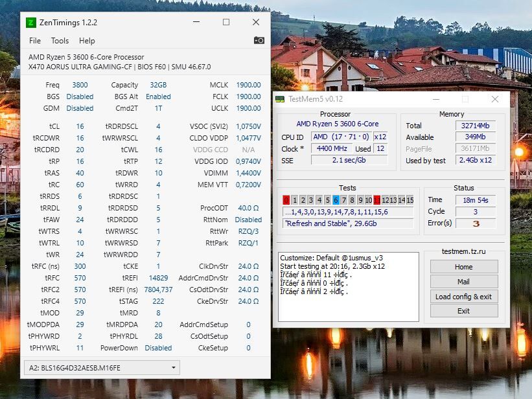
Task: Click the RttPark value RZQ/1
Action: pos(248,243)
